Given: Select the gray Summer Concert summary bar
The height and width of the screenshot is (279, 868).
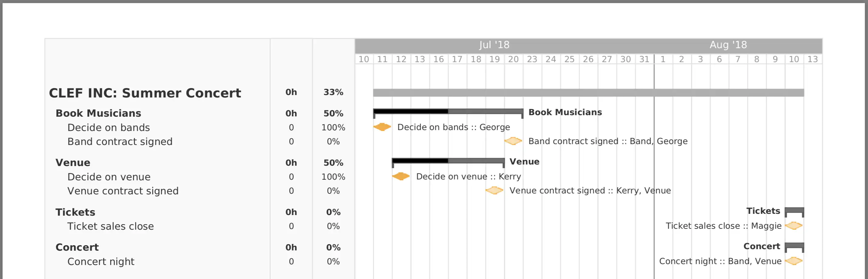Looking at the screenshot, I should click(x=588, y=93).
